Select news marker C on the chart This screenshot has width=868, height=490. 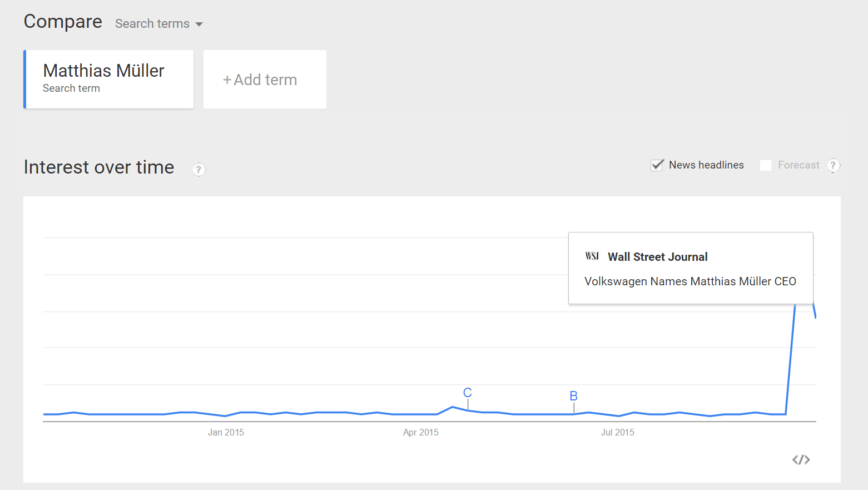tap(468, 393)
